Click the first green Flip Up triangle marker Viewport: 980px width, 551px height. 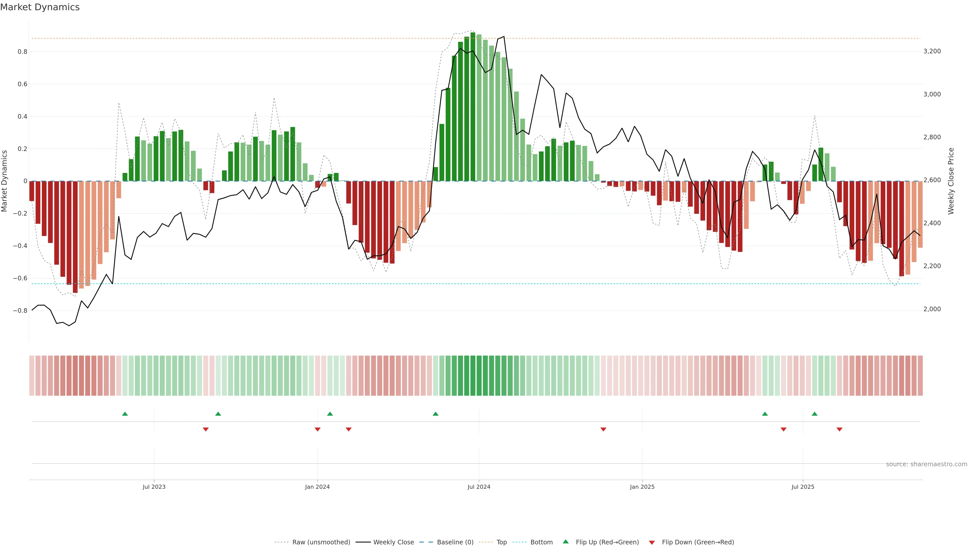tap(125, 414)
